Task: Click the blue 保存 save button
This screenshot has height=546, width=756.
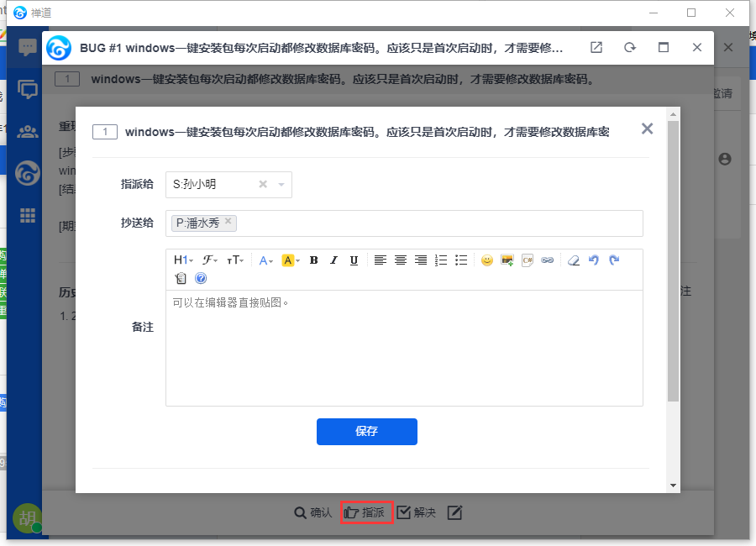Action: coord(366,431)
